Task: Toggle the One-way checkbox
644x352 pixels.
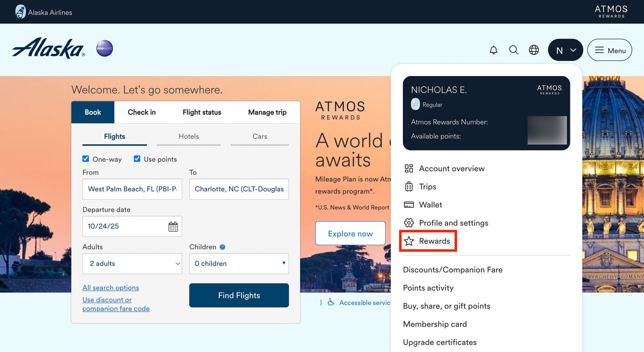Action: pyautogui.click(x=86, y=159)
